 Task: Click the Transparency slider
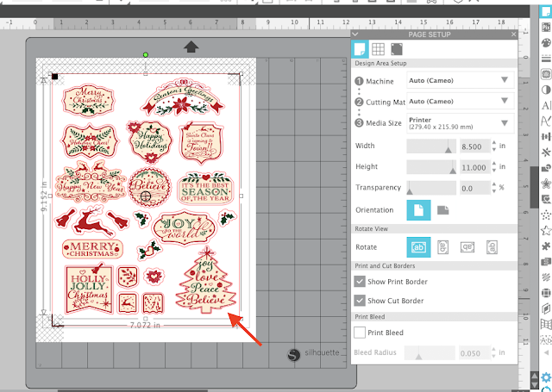431,188
